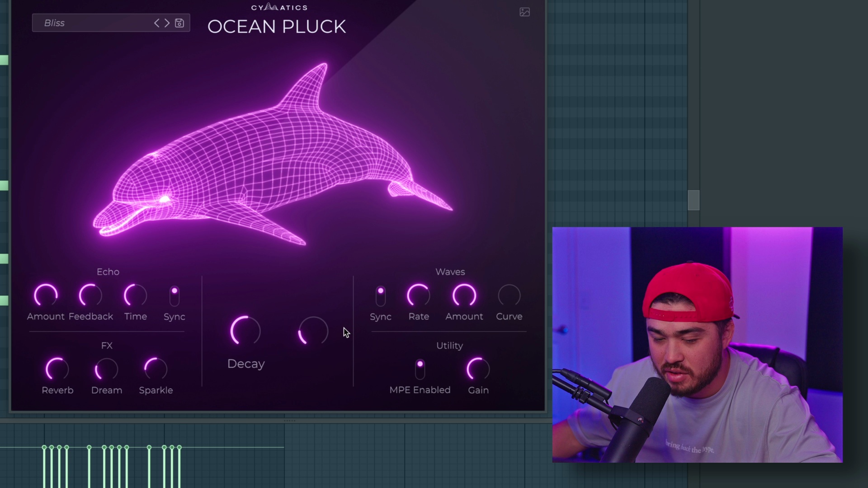The image size is (868, 488).
Task: Adjust the Waves Amount knob
Action: [x=464, y=296]
